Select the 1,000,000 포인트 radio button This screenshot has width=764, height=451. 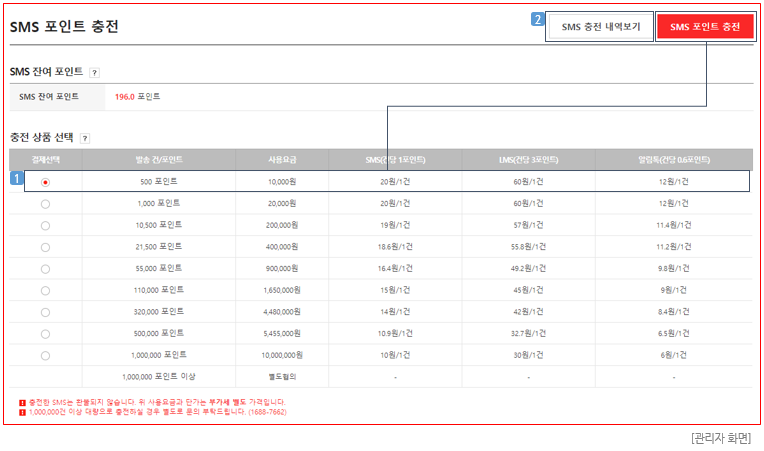tap(45, 355)
